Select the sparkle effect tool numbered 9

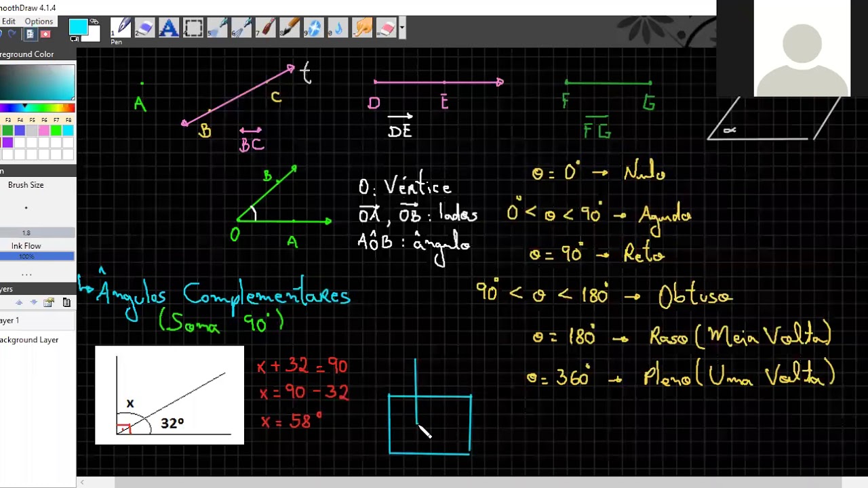click(x=314, y=28)
